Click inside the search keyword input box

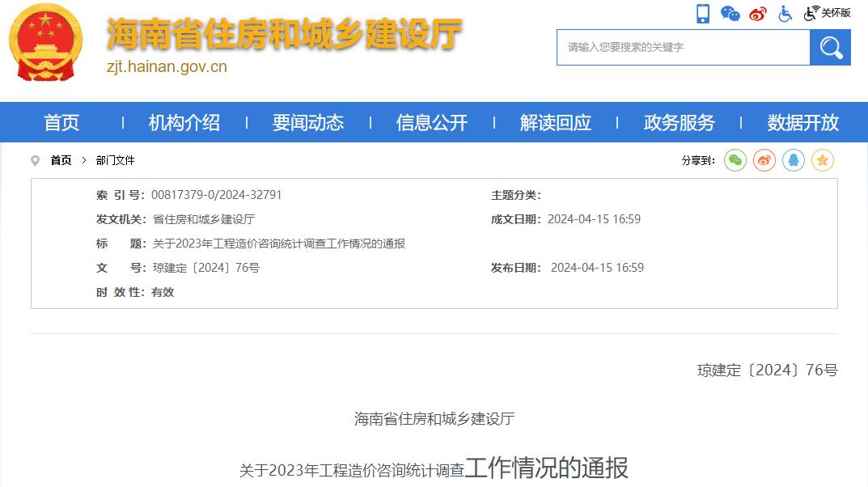pos(680,47)
